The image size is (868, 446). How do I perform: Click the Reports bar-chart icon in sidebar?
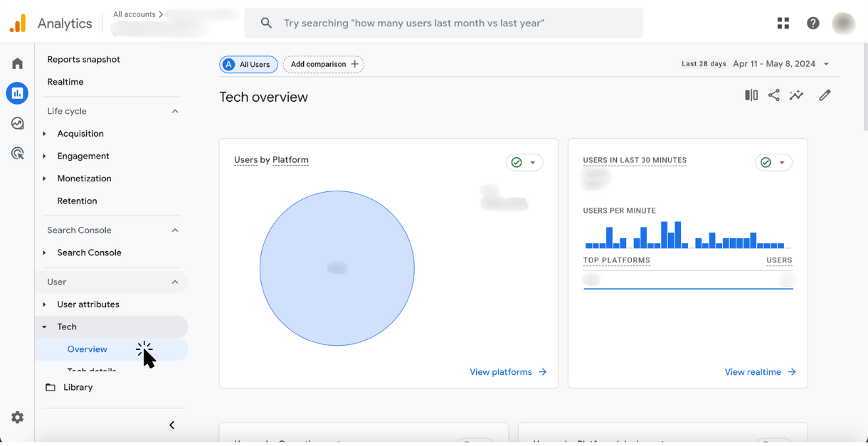coord(17,93)
